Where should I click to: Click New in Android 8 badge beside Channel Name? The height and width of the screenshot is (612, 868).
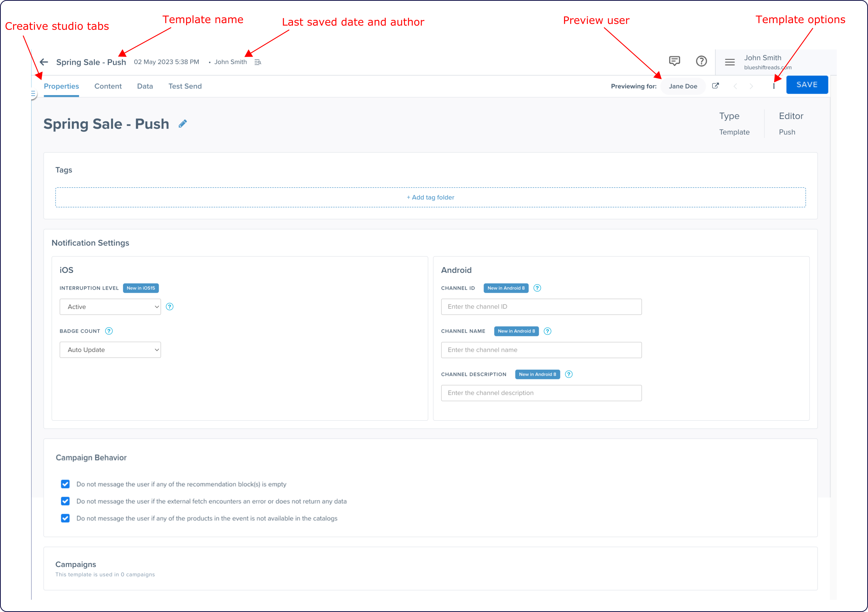516,331
